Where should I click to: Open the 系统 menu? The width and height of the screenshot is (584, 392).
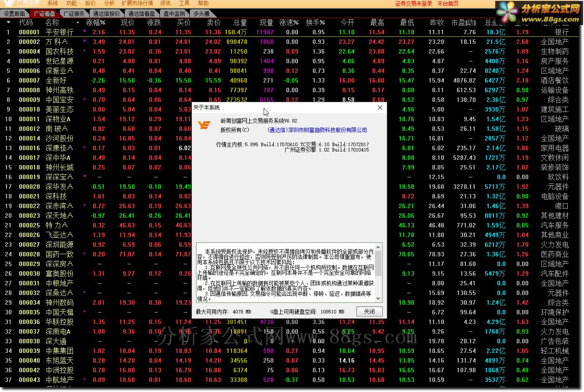tap(52, 3)
